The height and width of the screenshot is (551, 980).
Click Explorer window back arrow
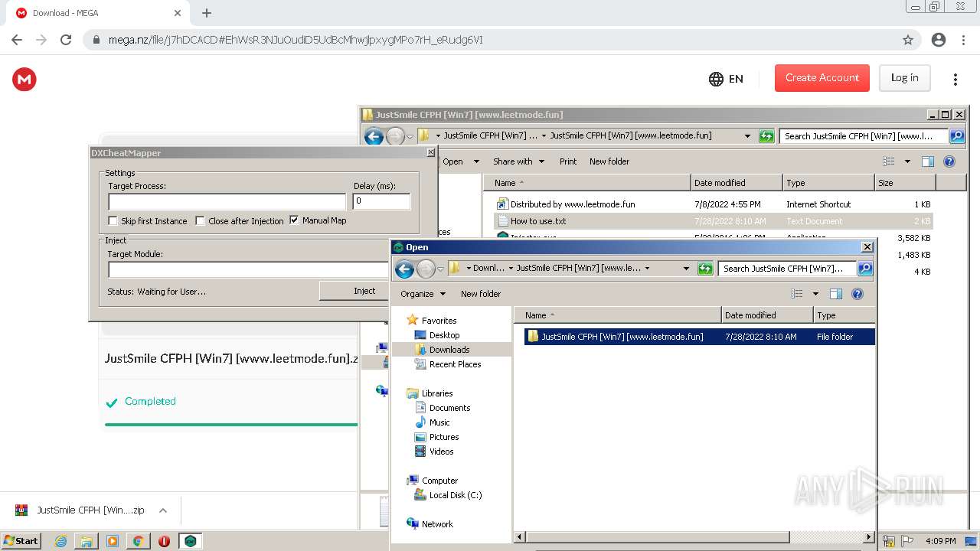[x=374, y=136]
